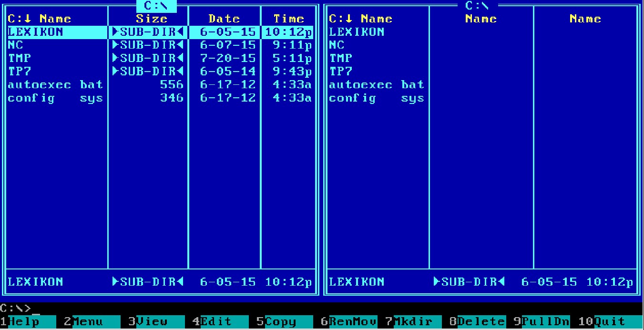Select NC directory in left panel

point(16,45)
